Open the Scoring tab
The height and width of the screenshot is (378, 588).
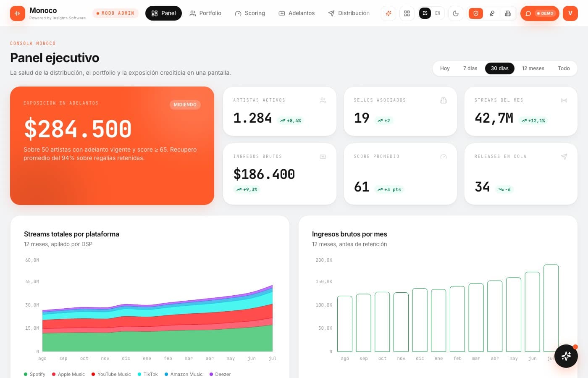pos(250,13)
